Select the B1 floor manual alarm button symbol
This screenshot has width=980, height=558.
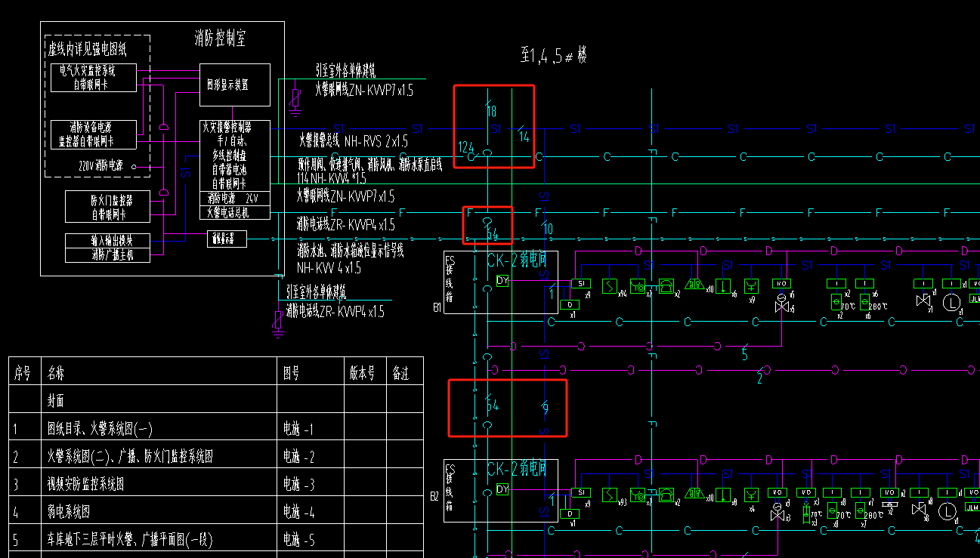point(638,286)
